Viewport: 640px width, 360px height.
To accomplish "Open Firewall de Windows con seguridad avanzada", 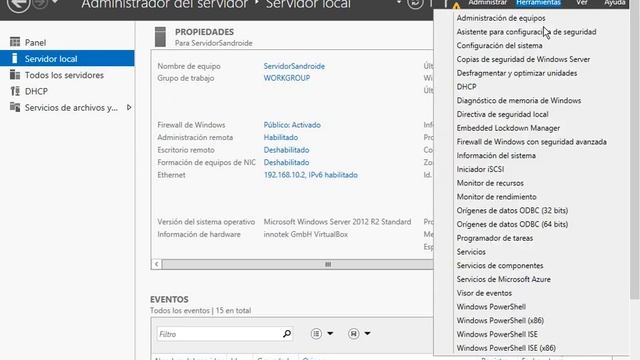I will coord(531,142).
